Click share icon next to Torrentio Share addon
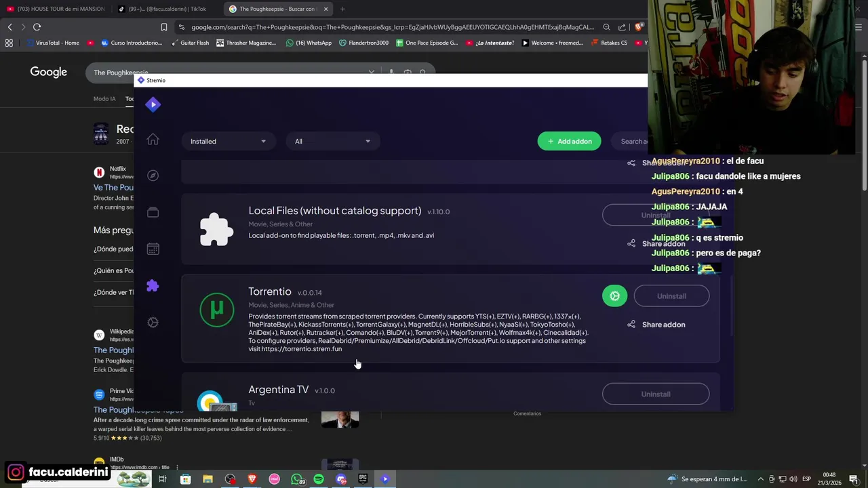This screenshot has height=488, width=868. click(x=631, y=325)
